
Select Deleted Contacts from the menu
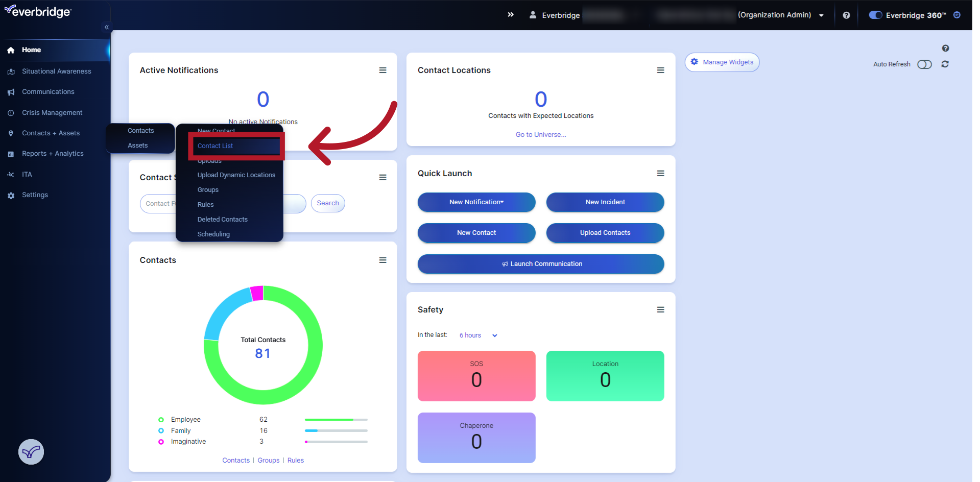tap(222, 219)
